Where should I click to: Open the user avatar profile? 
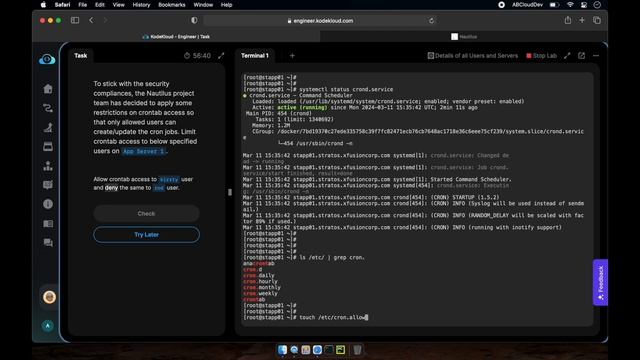click(x=49, y=297)
